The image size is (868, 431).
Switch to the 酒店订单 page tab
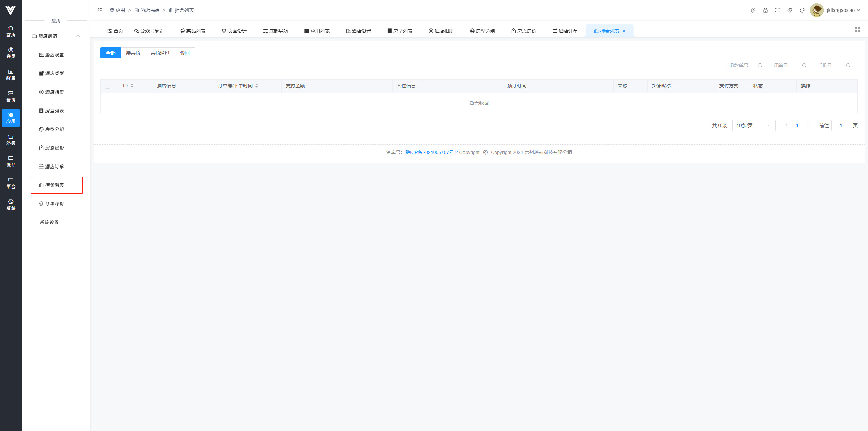tap(565, 31)
